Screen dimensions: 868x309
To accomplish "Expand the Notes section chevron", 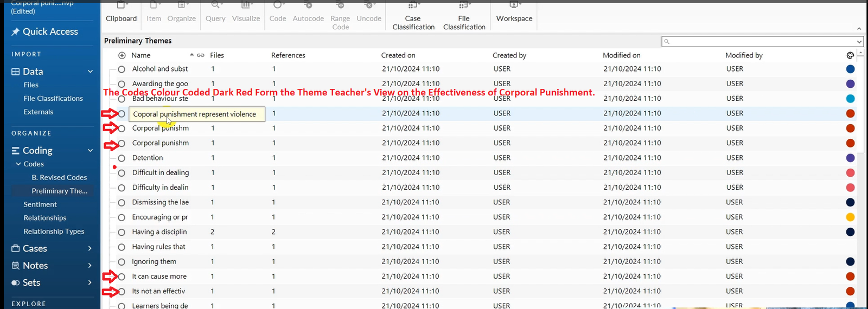I will (x=90, y=266).
